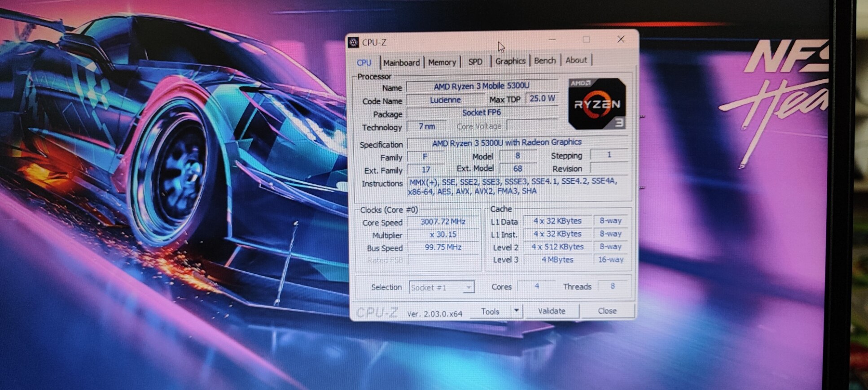Click the Validate button
868x390 pixels.
point(552,311)
